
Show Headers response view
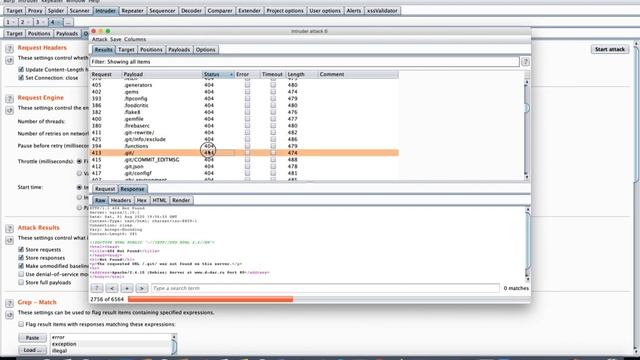click(121, 200)
